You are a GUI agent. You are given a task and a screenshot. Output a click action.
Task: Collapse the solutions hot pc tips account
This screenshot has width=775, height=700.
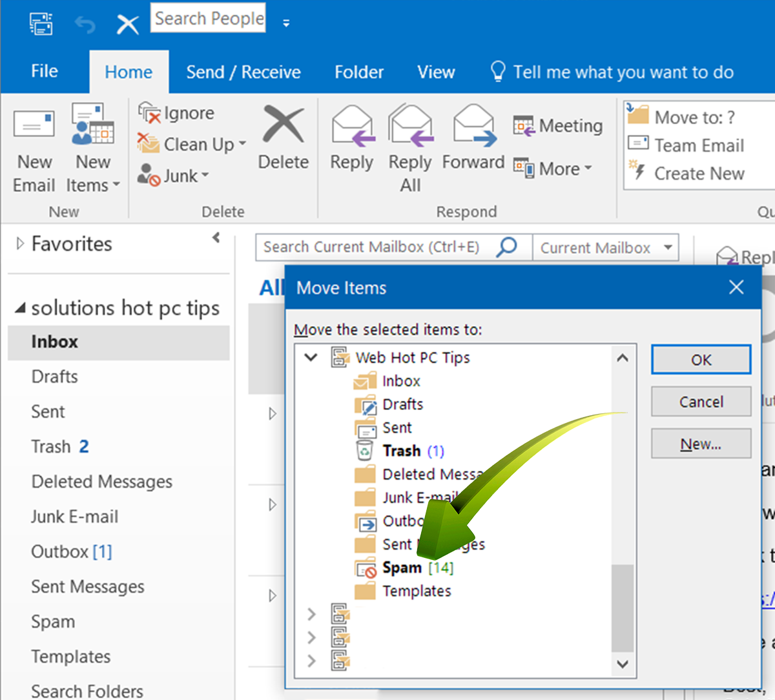point(20,308)
